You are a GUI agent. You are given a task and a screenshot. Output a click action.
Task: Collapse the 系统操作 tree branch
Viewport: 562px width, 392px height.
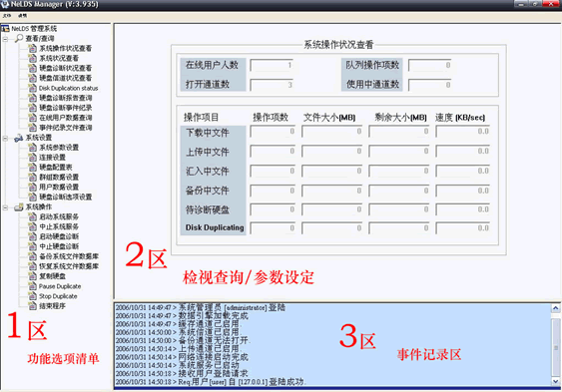click(x=5, y=207)
